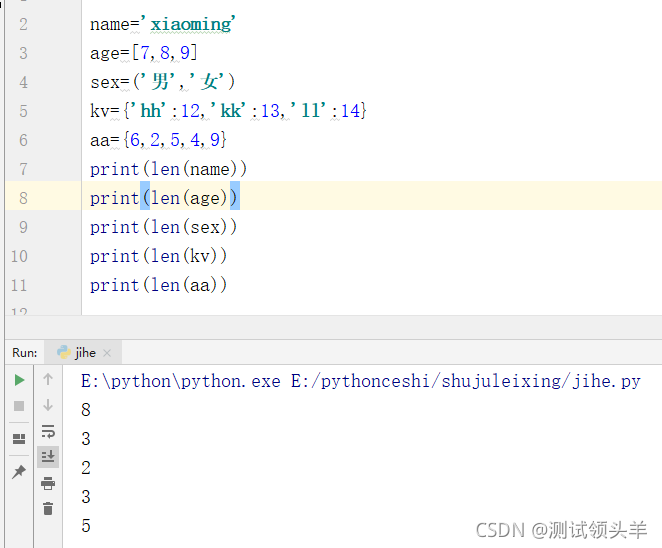Click the green Rerun button

[x=19, y=380]
